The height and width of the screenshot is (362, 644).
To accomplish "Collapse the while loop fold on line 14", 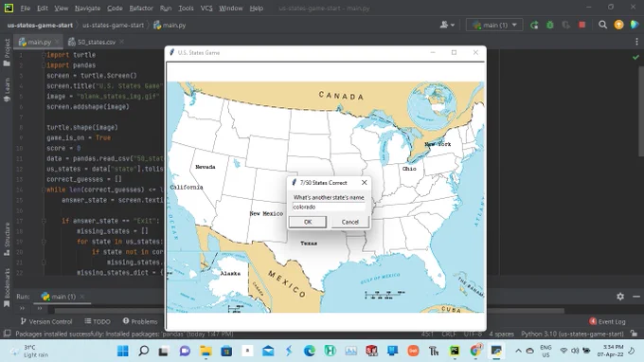I will [44, 190].
